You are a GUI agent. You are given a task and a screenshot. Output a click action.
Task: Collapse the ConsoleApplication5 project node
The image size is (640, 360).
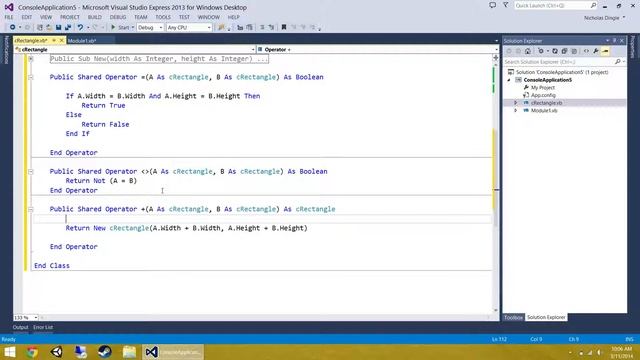509,80
